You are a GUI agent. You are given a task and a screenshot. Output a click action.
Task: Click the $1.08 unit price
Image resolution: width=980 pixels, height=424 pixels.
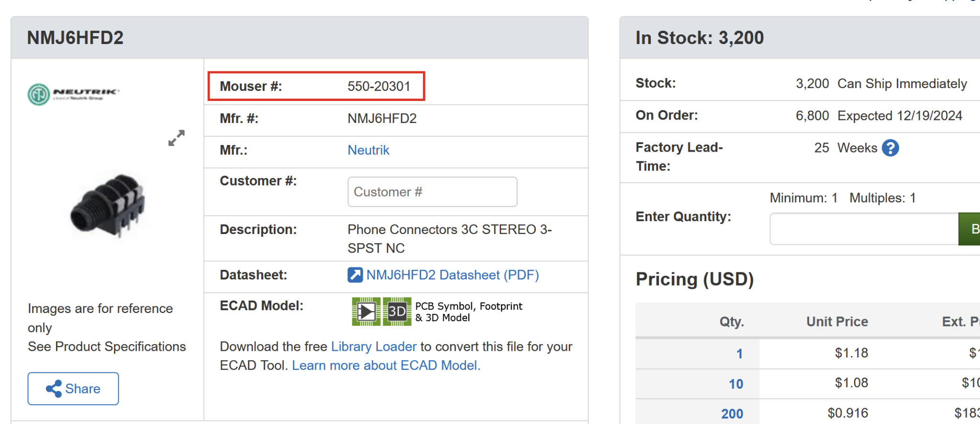tap(851, 383)
